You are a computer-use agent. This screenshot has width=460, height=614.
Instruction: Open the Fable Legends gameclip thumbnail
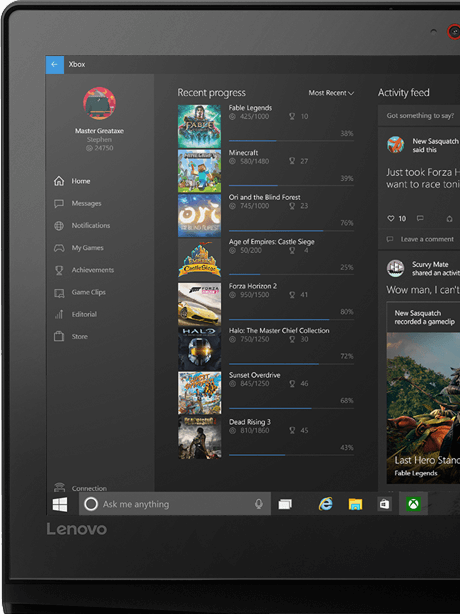[423, 408]
